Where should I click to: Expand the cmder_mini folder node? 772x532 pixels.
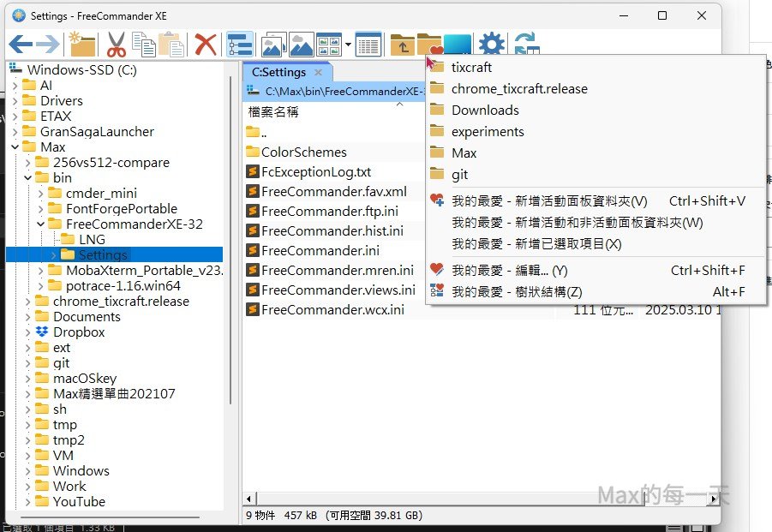pyautogui.click(x=40, y=194)
